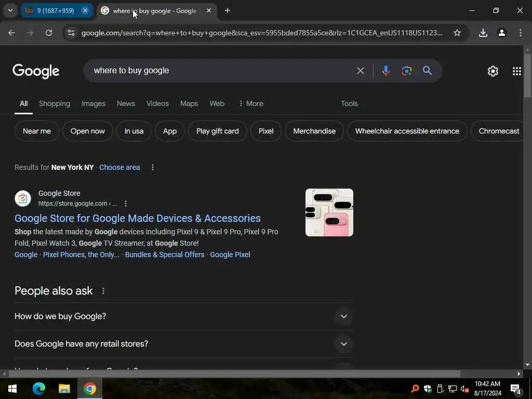Apply the Open now filter chip
The width and height of the screenshot is (532, 399).
pyautogui.click(x=87, y=131)
